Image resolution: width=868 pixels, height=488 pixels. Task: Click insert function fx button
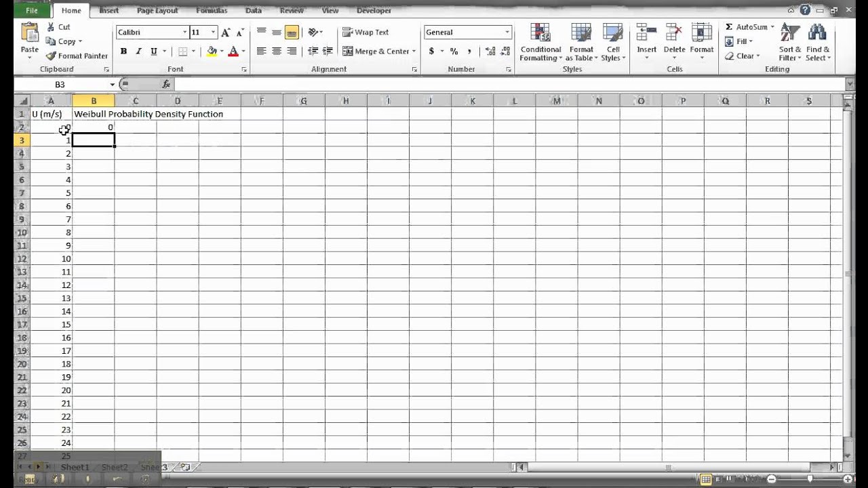166,85
